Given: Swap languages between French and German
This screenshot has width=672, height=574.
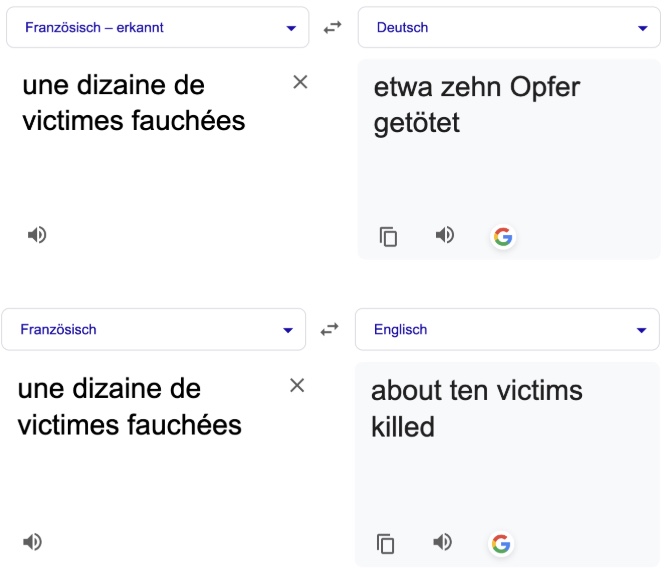Looking at the screenshot, I should (x=333, y=28).
